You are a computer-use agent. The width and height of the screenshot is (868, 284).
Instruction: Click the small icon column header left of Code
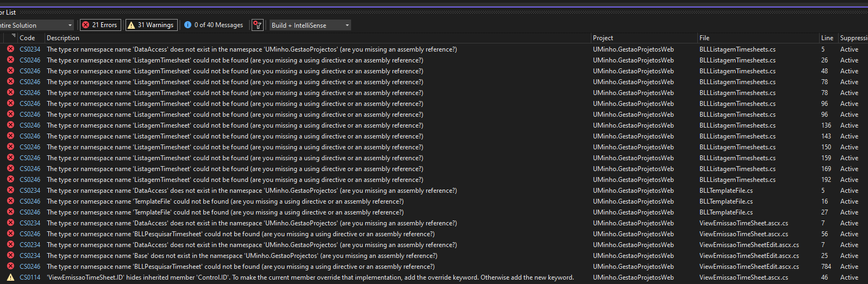(x=13, y=37)
